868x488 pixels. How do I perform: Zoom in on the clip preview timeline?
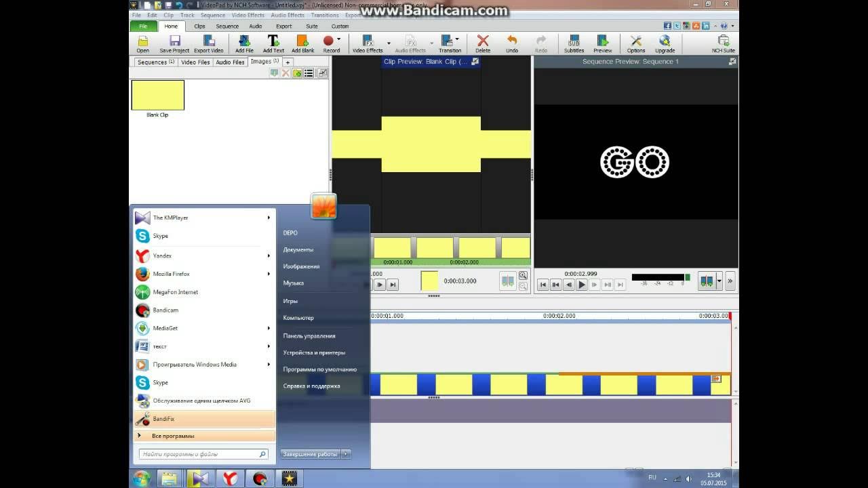tap(523, 275)
